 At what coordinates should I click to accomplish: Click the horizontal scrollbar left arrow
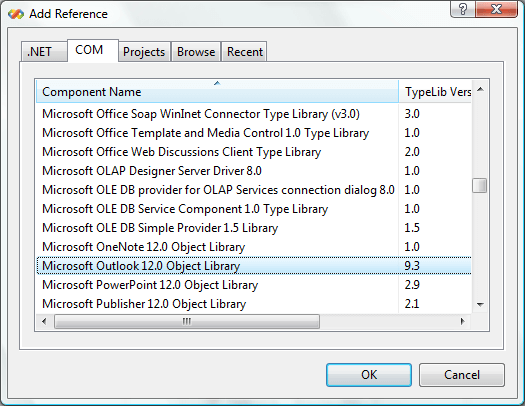tap(44, 322)
